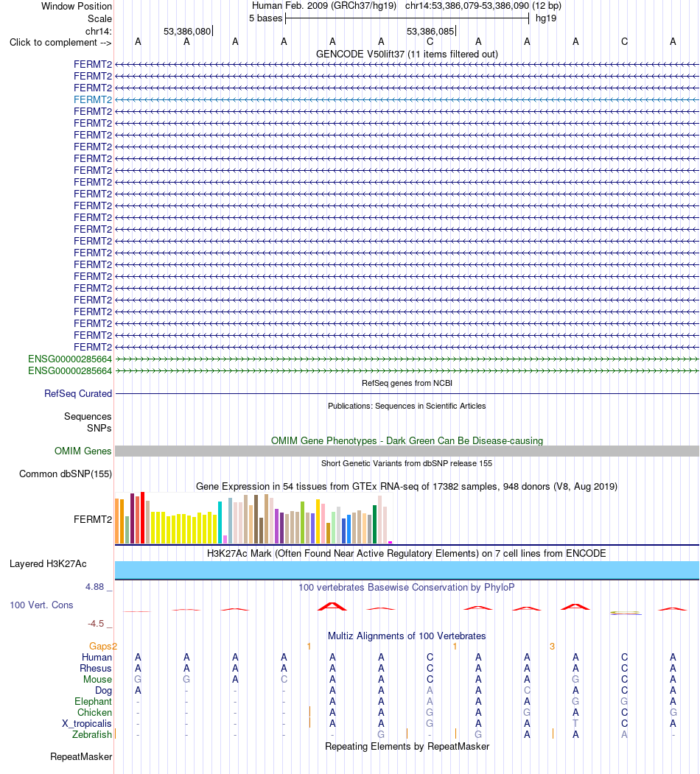Click the RefSeq Curated blue intron line
Screen dimensions: 700x774
(407, 393)
